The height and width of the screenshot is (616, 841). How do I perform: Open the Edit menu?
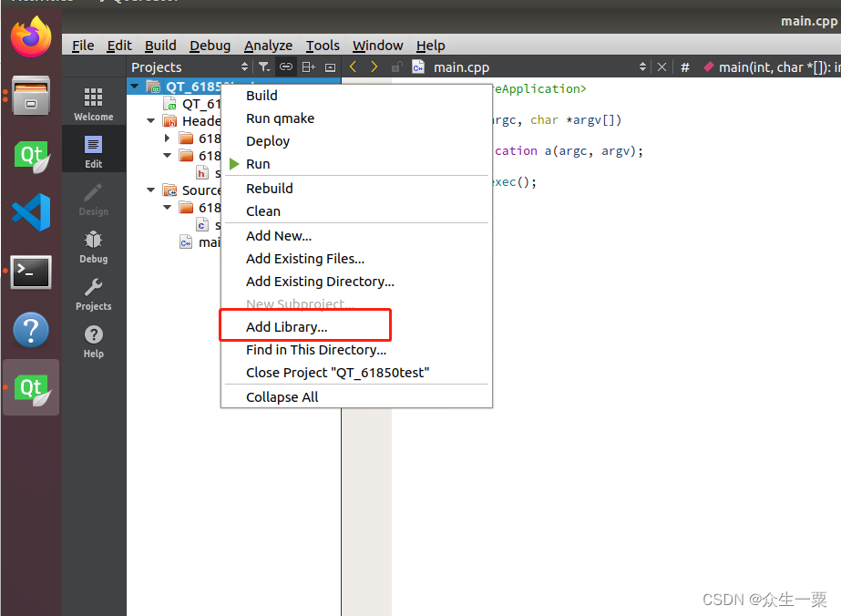tap(119, 46)
